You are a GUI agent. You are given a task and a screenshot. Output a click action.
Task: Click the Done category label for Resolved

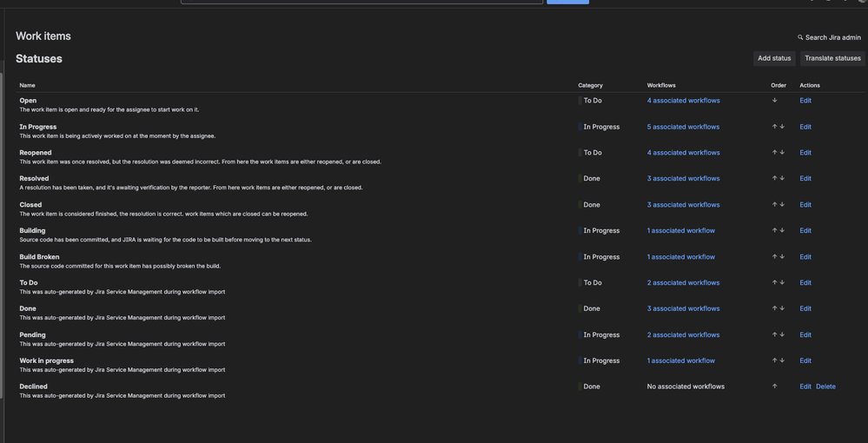(591, 178)
